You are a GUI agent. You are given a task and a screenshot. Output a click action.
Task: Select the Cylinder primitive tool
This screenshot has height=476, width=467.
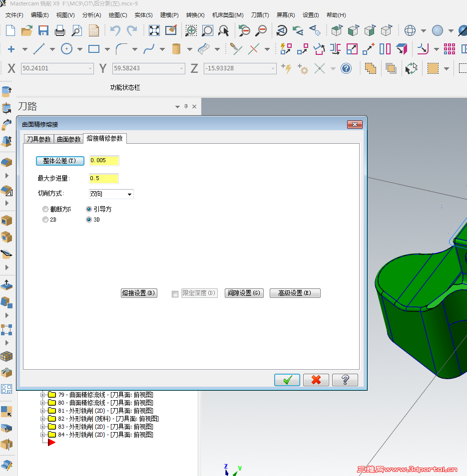pos(176,49)
